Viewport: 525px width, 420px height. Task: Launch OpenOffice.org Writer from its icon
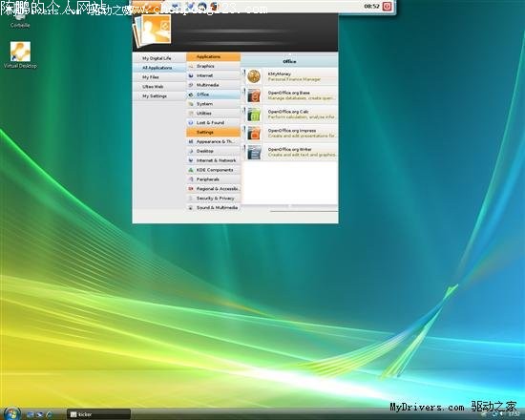click(x=254, y=152)
